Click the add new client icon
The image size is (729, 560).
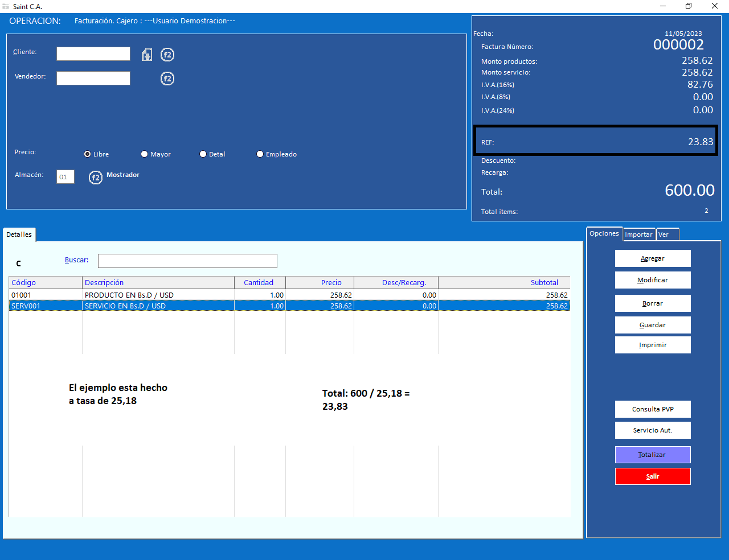[x=147, y=55]
